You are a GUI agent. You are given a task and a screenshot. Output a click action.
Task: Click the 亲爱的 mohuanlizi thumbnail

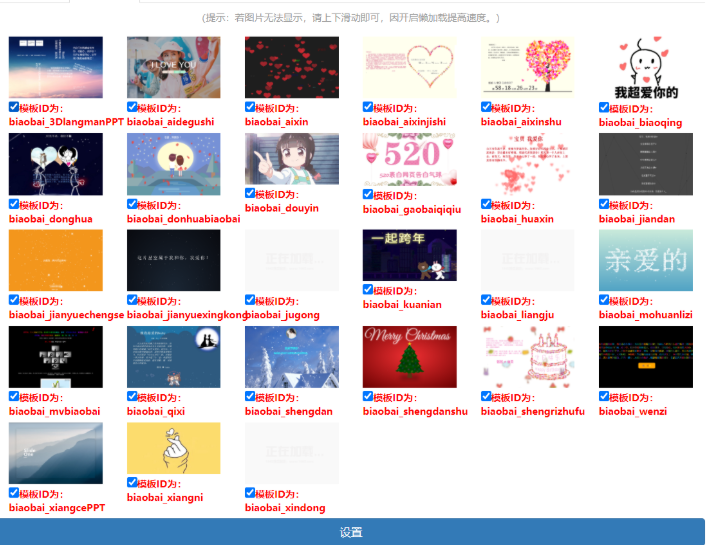(645, 260)
